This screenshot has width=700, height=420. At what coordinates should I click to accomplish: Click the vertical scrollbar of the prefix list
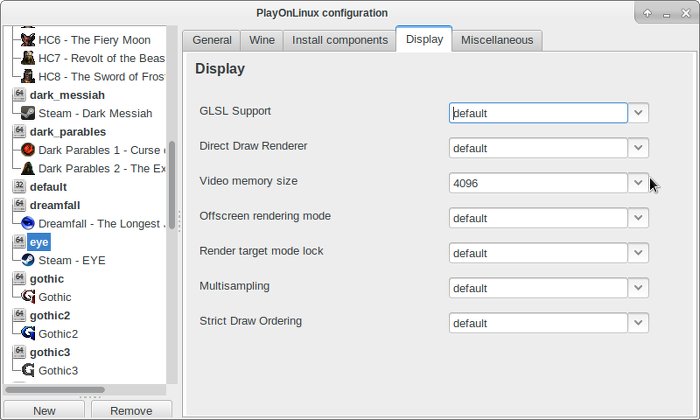[x=172, y=185]
